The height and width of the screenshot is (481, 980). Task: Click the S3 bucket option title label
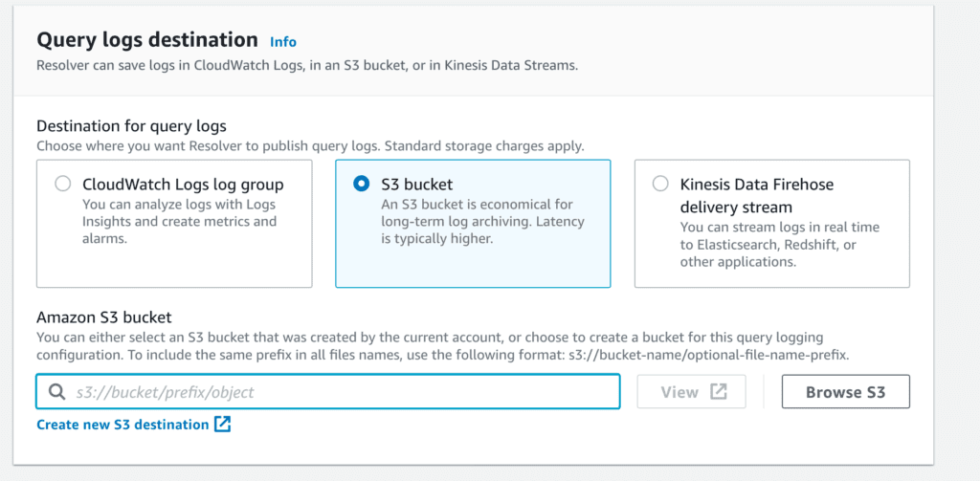coord(417,185)
